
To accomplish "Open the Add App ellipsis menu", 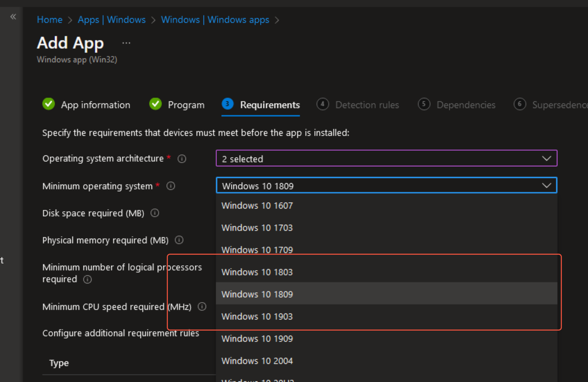I will (126, 43).
